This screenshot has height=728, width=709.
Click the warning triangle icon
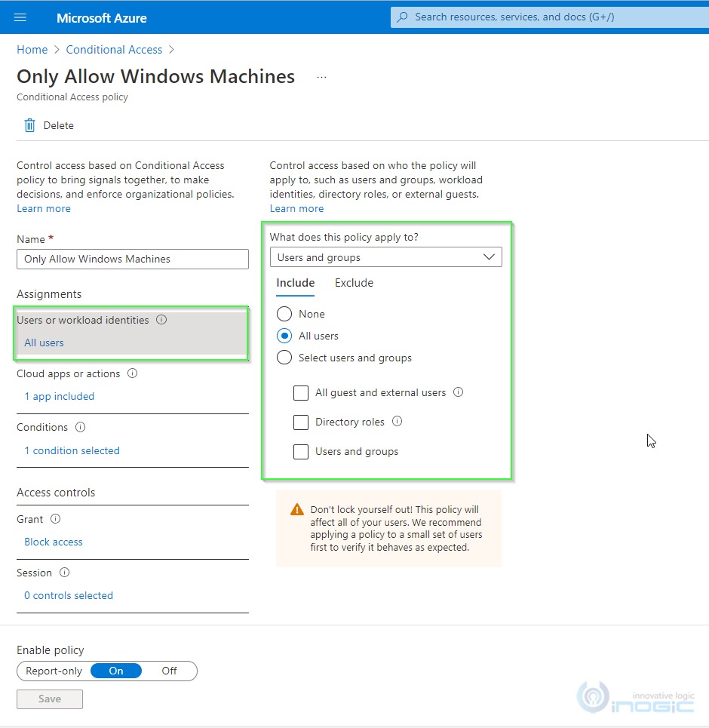(x=297, y=510)
